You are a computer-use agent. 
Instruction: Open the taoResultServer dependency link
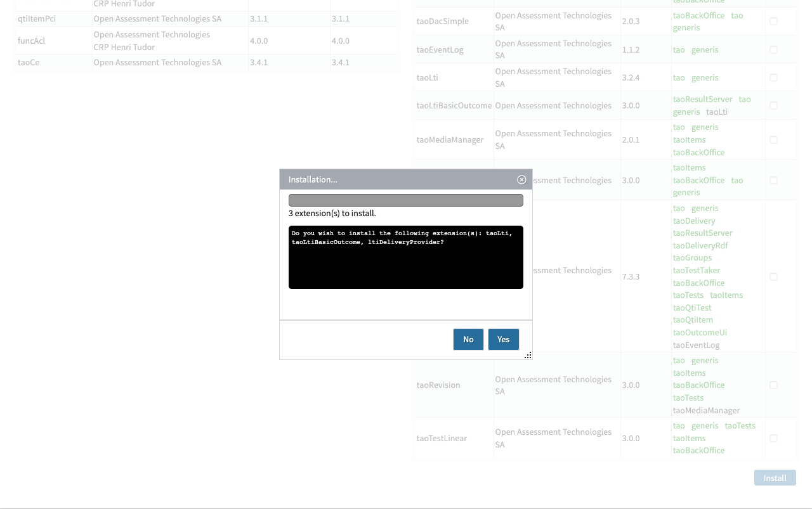coord(702,233)
